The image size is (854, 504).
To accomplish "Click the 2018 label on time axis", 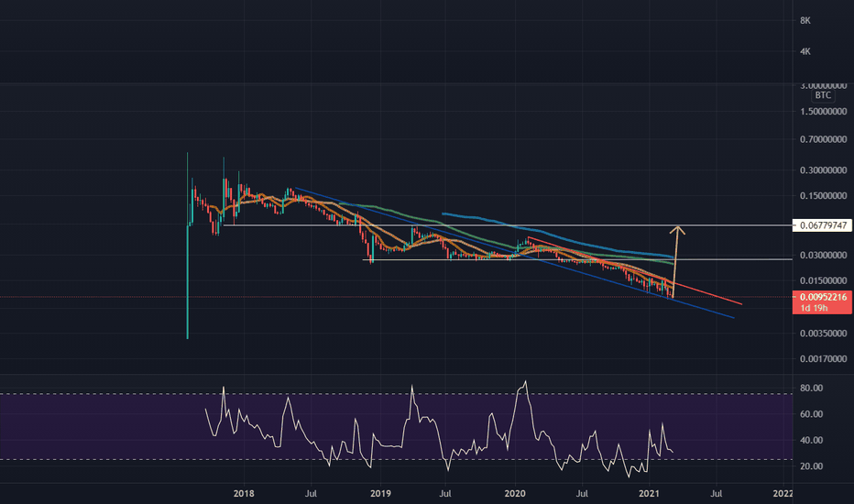I will 244,494.
